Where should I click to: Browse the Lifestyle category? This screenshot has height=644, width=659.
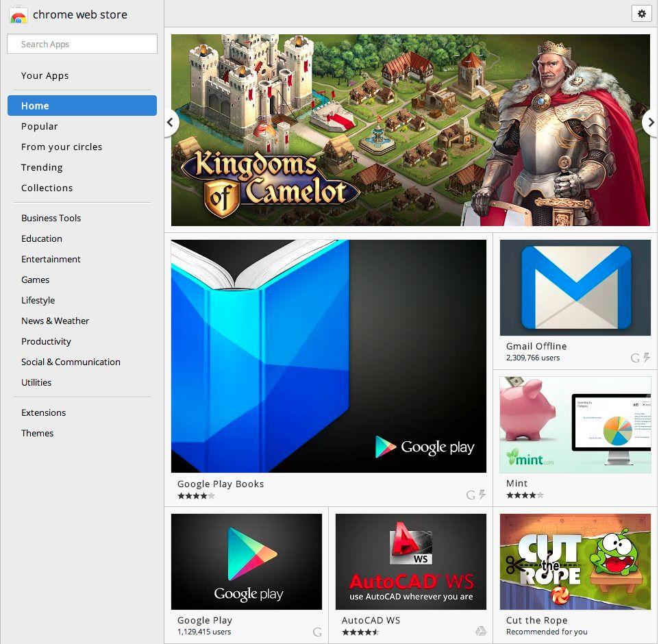coord(38,301)
